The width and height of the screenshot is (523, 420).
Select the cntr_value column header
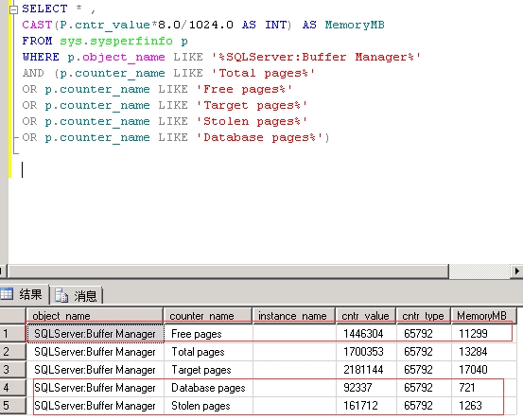tap(366, 316)
